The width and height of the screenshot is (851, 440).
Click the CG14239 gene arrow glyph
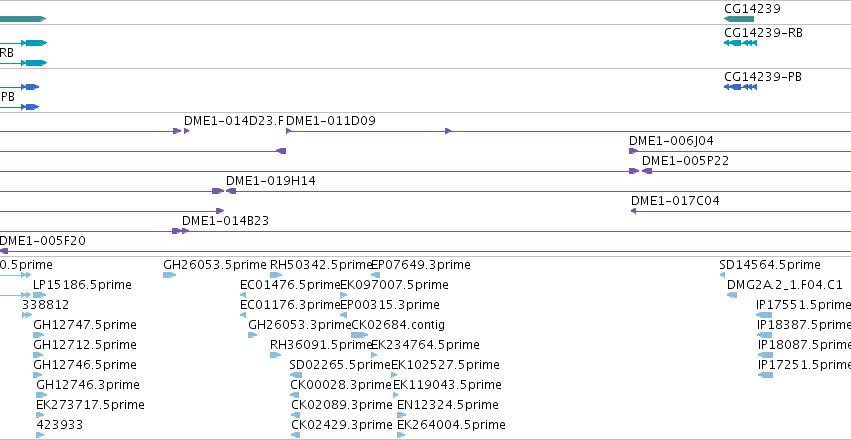click(x=739, y=19)
